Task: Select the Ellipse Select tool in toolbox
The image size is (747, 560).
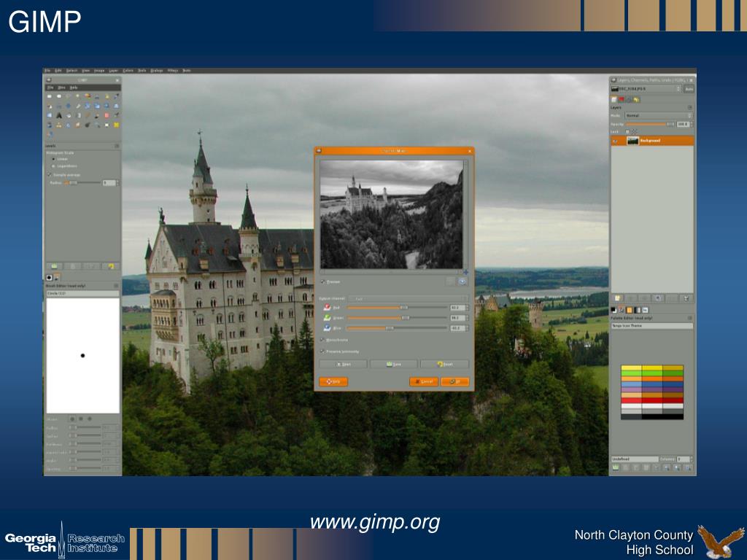Action: pyautogui.click(x=59, y=96)
